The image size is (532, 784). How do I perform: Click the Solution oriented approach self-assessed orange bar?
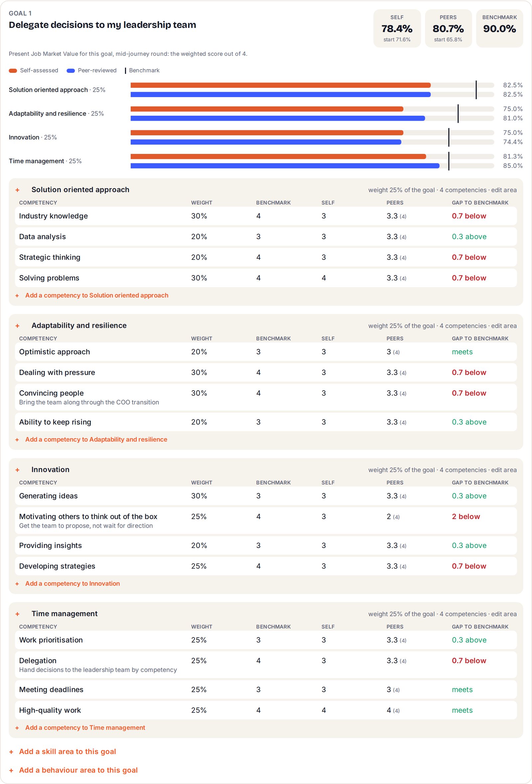point(280,85)
